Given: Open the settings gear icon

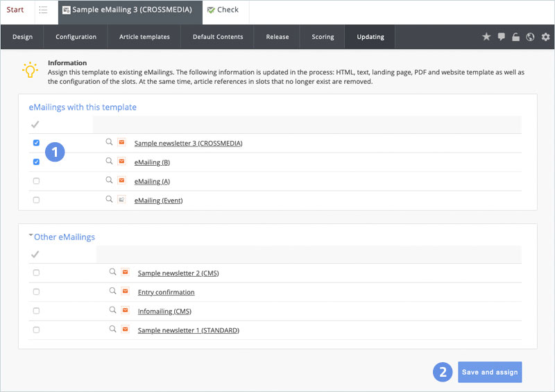Looking at the screenshot, I should (x=545, y=37).
